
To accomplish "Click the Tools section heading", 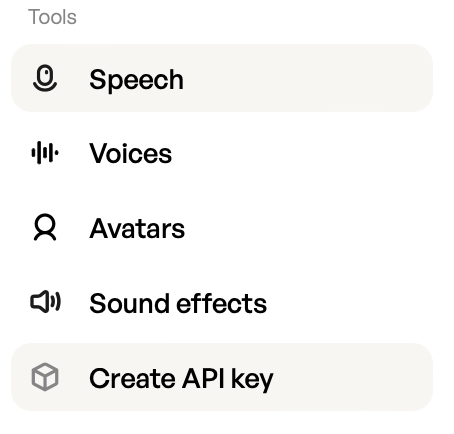I will click(x=52, y=17).
